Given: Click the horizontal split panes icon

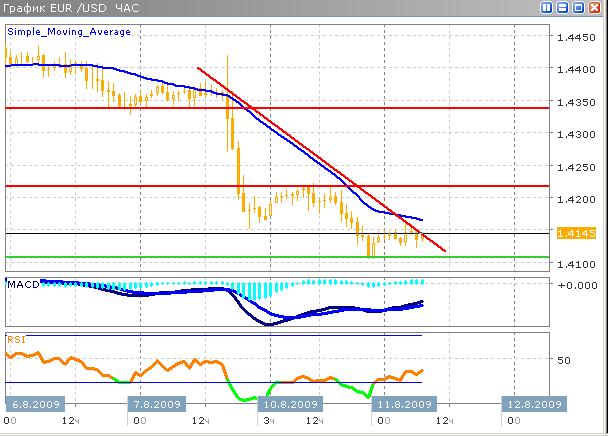Looking at the screenshot, I should 562,8.
